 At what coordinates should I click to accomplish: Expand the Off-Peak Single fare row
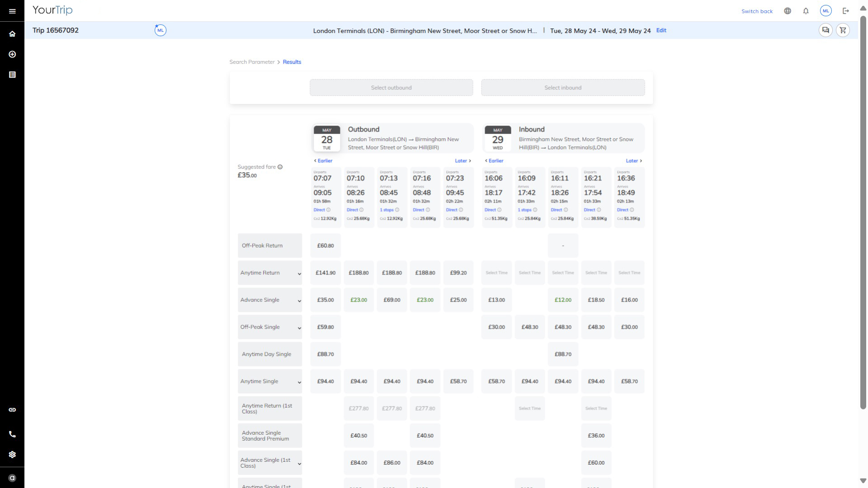(x=299, y=328)
